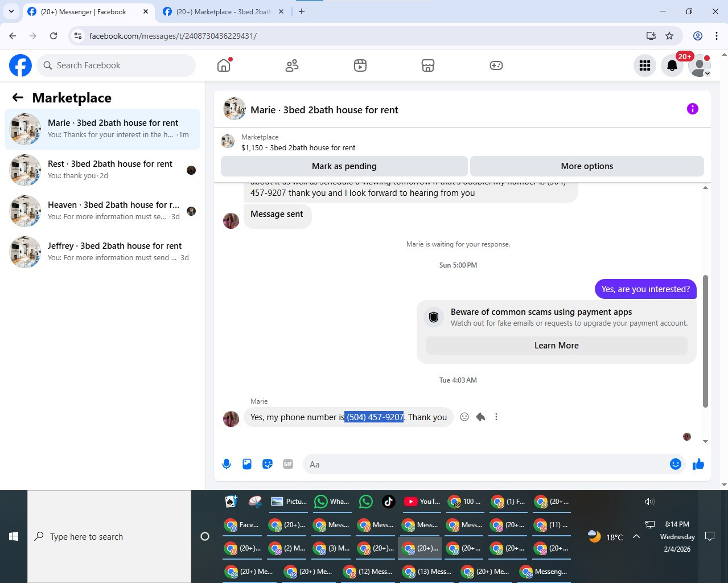Screen dimensions: 728x583
Task: Open the $1,150 3bed 2bath listing link
Action: click(298, 147)
